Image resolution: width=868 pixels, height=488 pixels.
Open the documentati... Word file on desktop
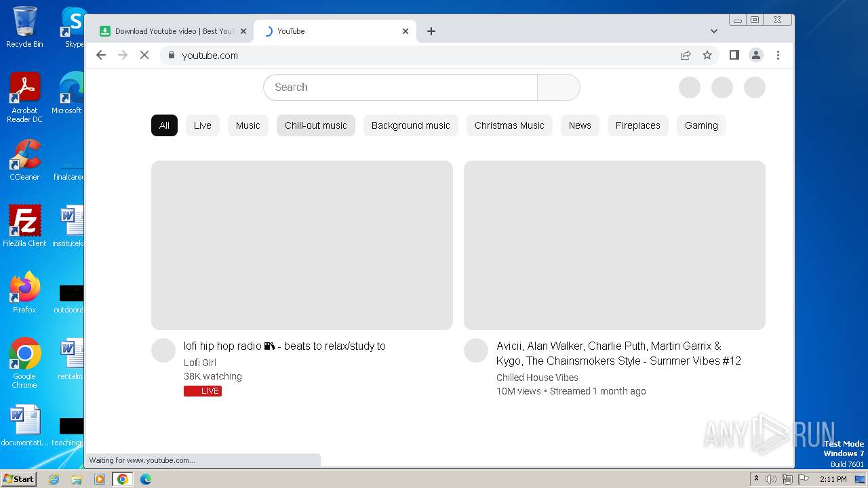pyautogui.click(x=24, y=426)
